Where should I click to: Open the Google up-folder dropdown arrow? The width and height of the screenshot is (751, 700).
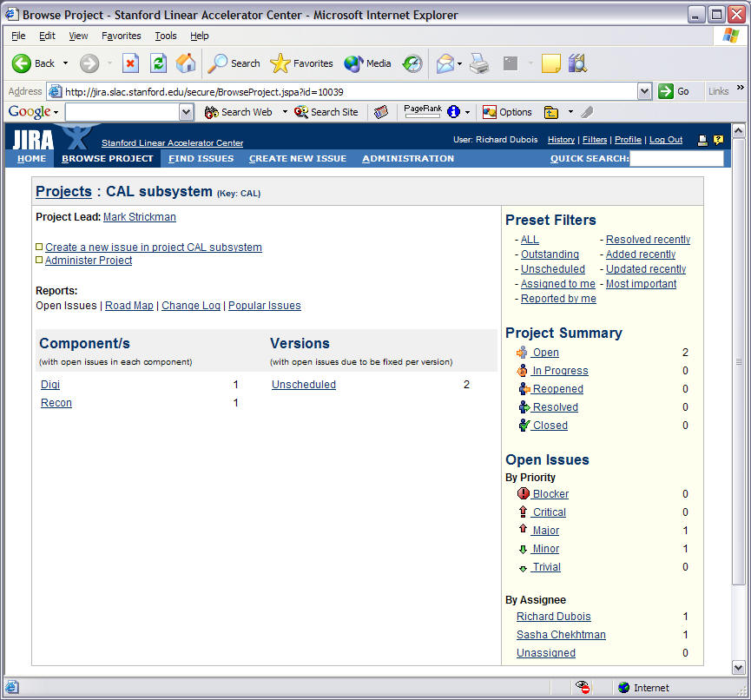570,112
